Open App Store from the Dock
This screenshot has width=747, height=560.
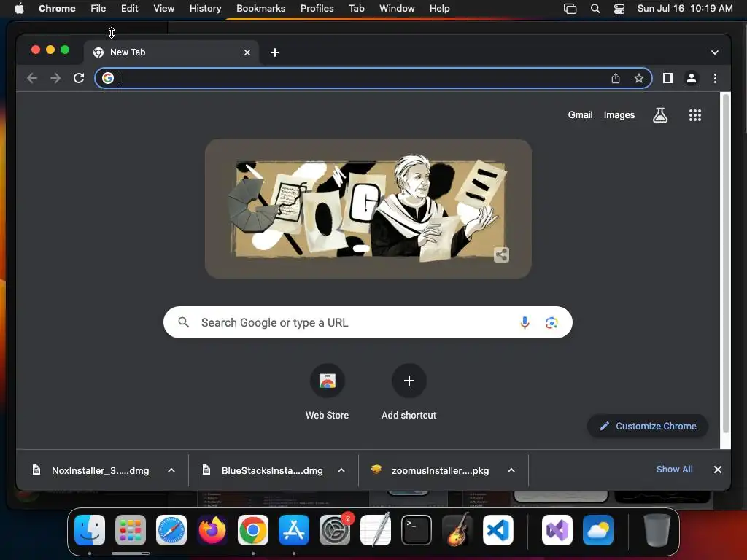[x=294, y=530]
